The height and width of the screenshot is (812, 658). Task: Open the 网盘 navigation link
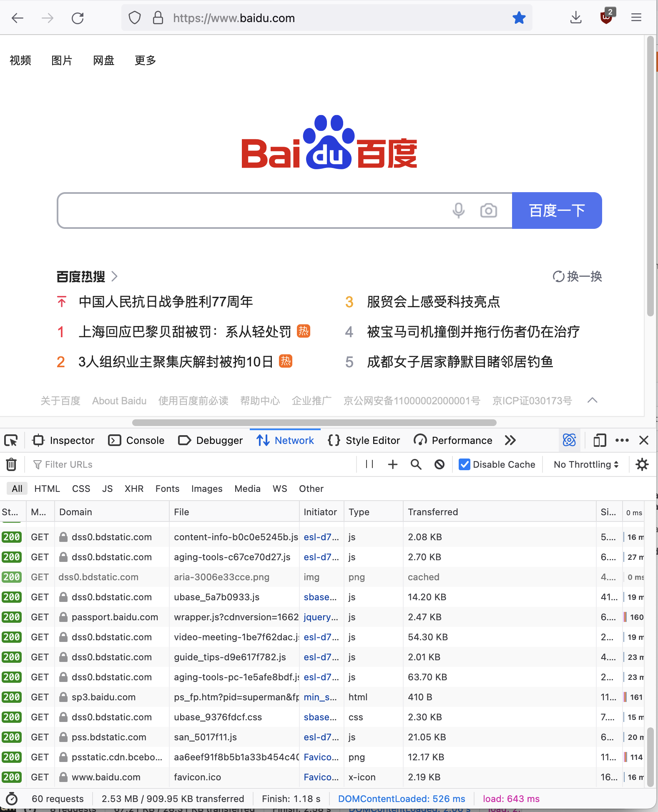pos(103,60)
